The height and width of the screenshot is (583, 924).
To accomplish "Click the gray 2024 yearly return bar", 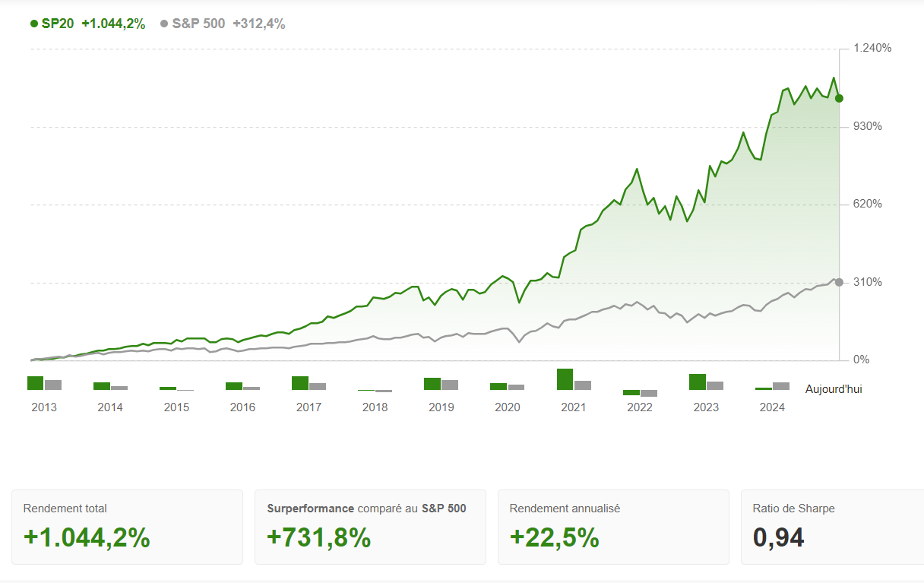I will (x=781, y=386).
